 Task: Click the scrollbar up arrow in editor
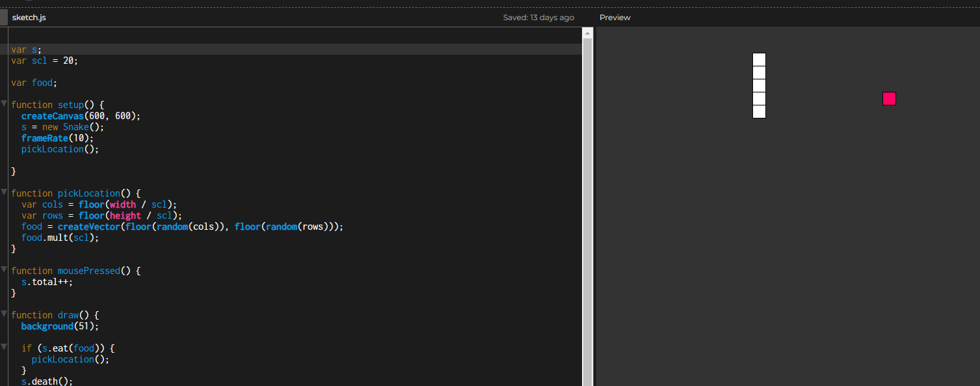pyautogui.click(x=587, y=33)
